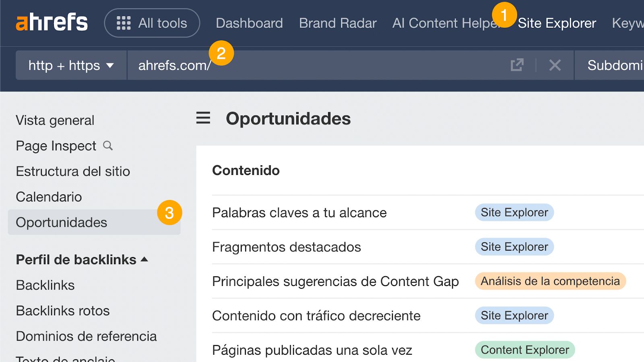Open the http + https protocol dropdown

point(70,65)
